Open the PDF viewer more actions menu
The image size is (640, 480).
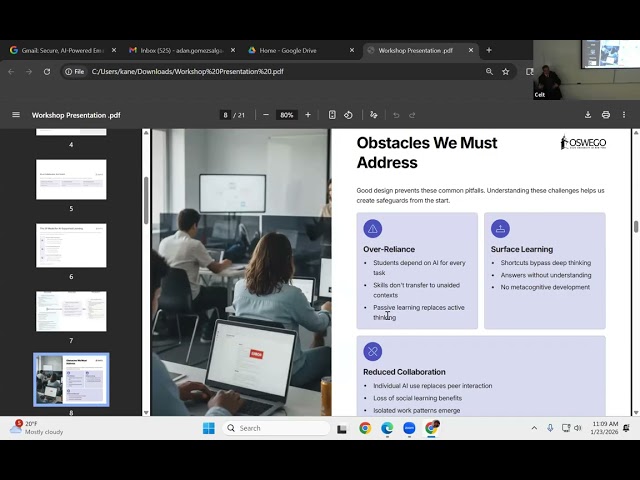tap(624, 115)
